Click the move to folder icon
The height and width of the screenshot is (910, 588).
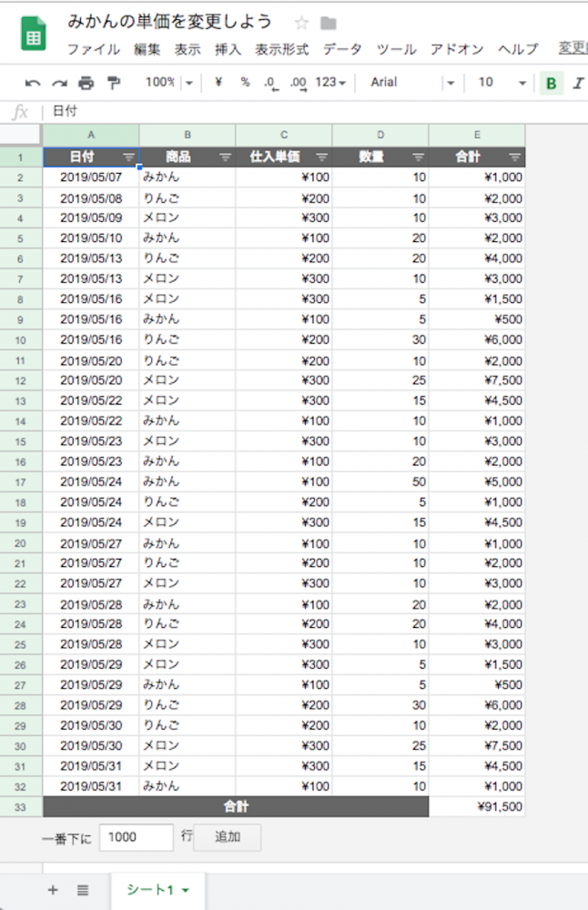click(x=329, y=24)
